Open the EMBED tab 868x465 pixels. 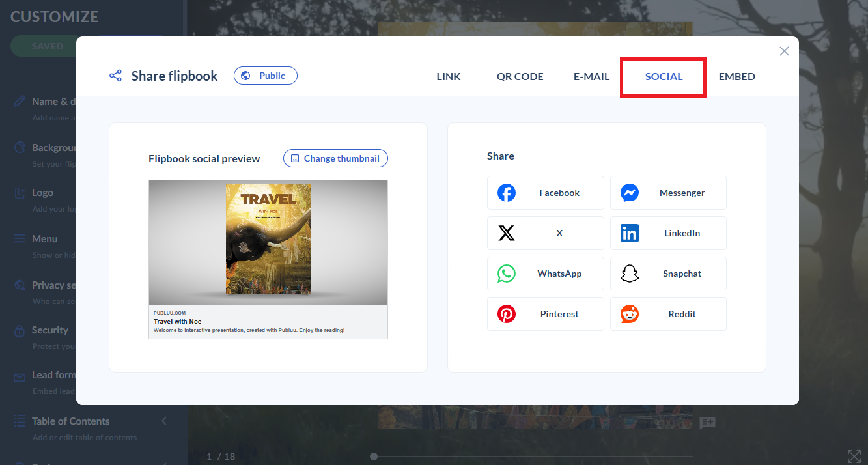pos(737,76)
